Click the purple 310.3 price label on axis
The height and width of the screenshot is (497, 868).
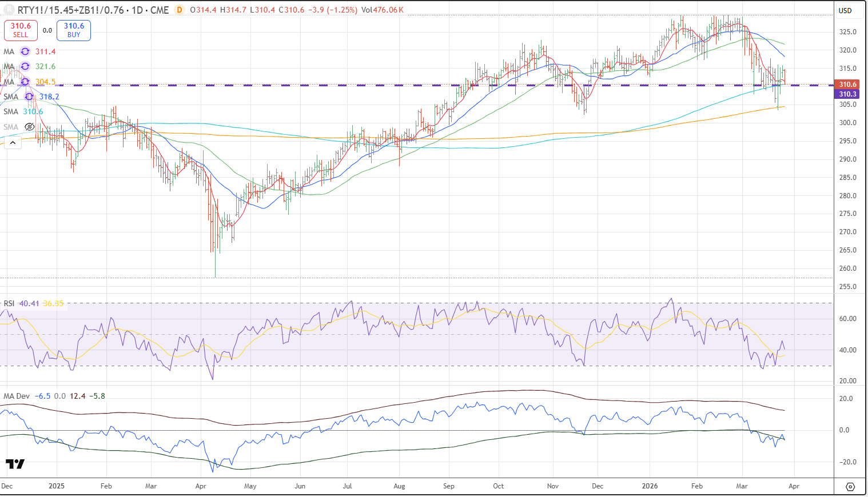[x=847, y=94]
